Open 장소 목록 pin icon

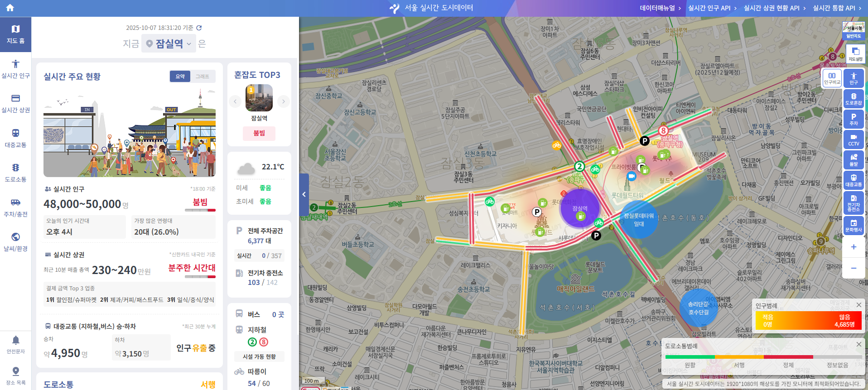[15, 376]
